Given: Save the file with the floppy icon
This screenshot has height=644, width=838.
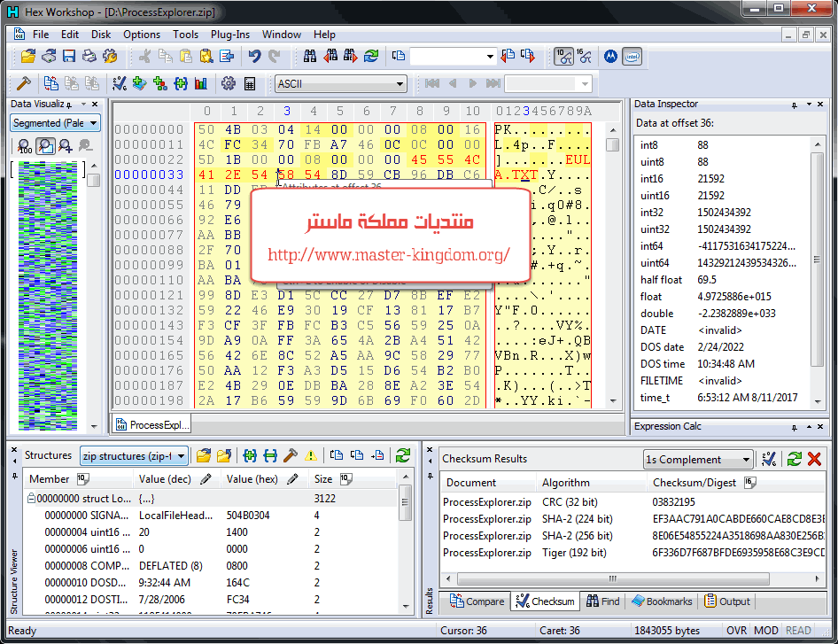Looking at the screenshot, I should pos(69,56).
